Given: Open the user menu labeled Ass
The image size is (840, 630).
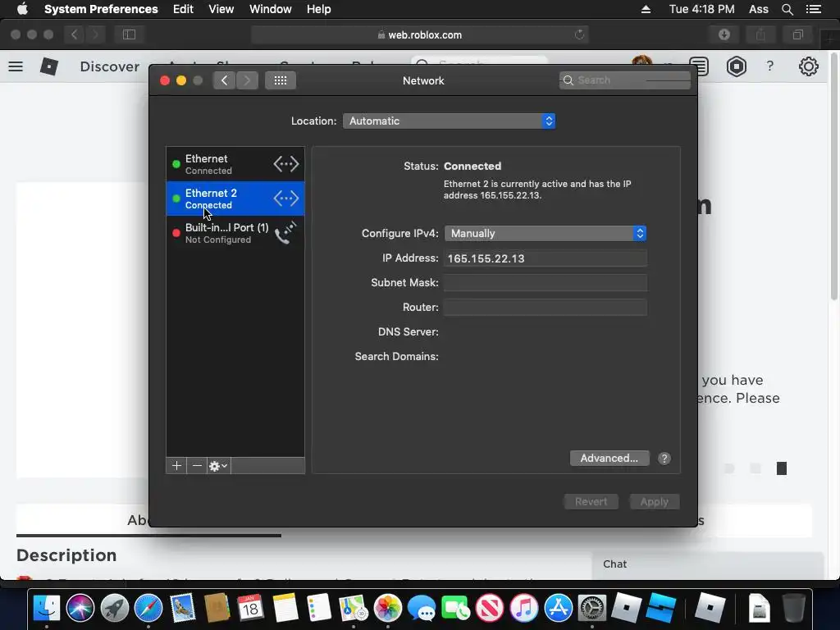Looking at the screenshot, I should click(x=759, y=9).
